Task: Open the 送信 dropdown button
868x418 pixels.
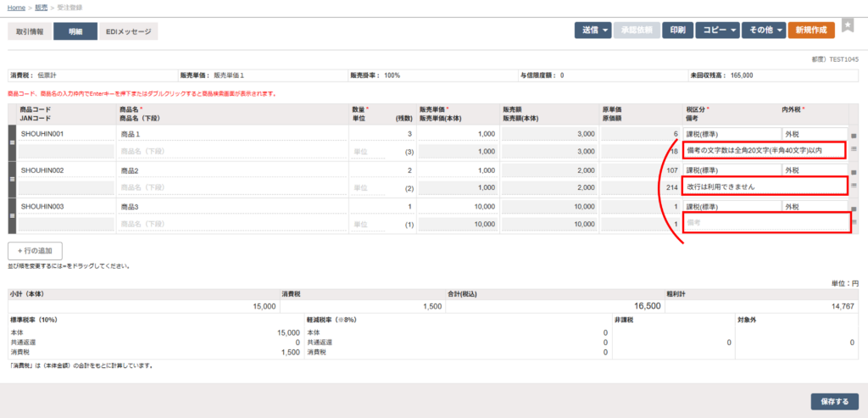Action: [591, 31]
